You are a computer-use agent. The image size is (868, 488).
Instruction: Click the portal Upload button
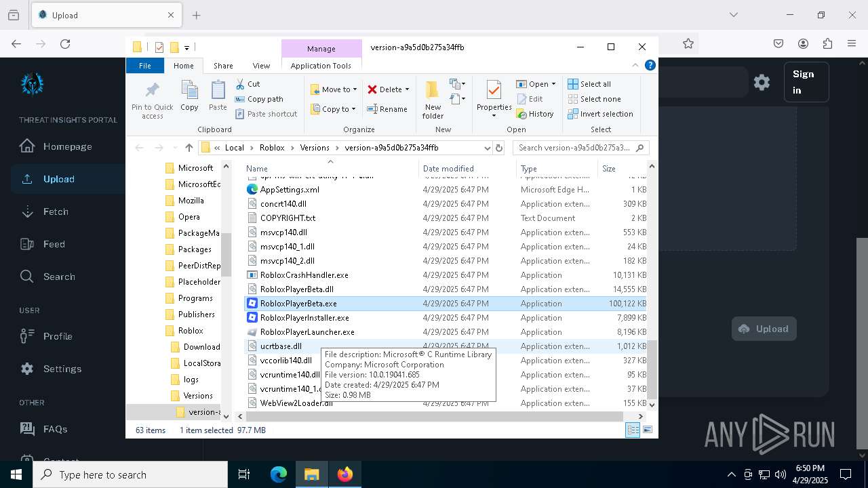click(764, 329)
